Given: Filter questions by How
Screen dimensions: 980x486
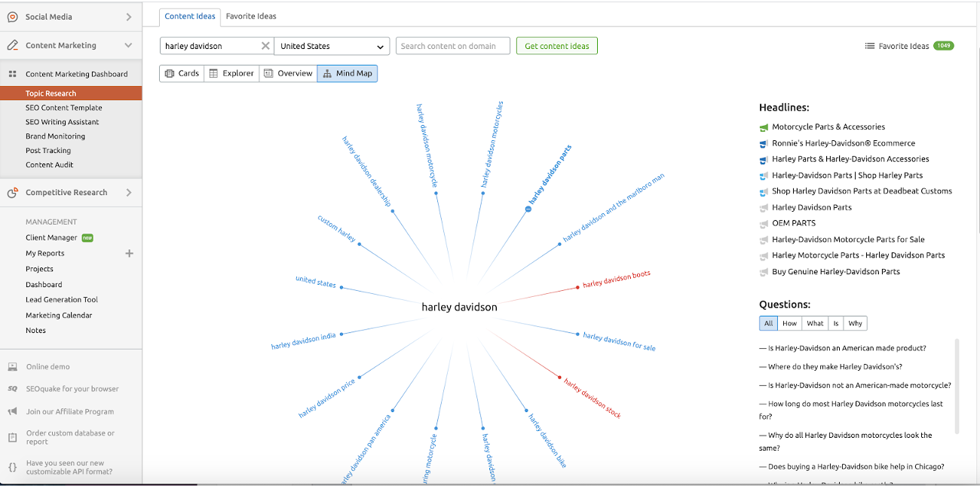Looking at the screenshot, I should pos(789,323).
